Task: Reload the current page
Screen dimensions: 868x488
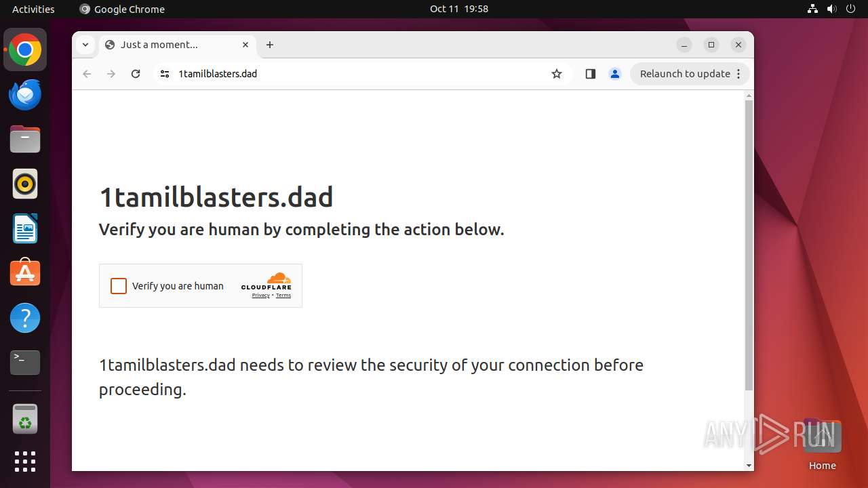Action: coord(136,74)
